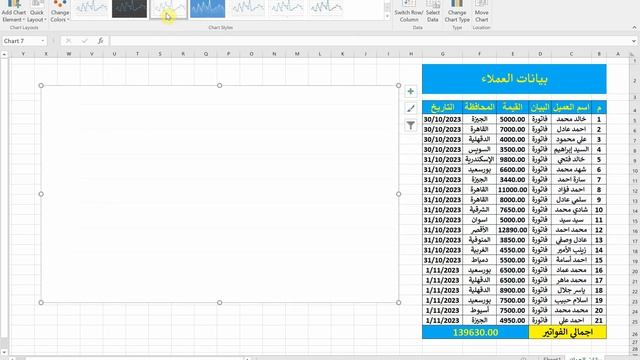Select customer name cell اسلام حبيب

coord(571,300)
